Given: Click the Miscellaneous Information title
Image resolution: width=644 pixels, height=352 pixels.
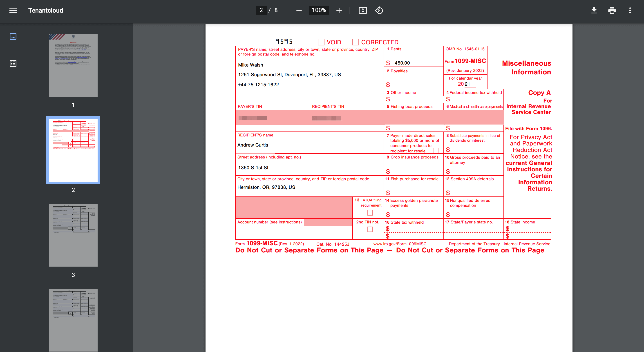Looking at the screenshot, I should [x=526, y=67].
